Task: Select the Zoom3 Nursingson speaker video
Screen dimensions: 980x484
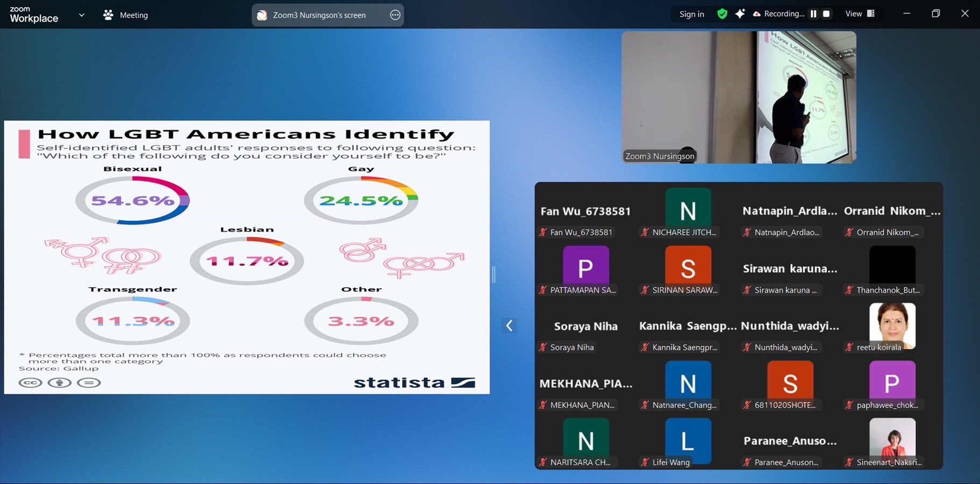Action: click(x=738, y=97)
